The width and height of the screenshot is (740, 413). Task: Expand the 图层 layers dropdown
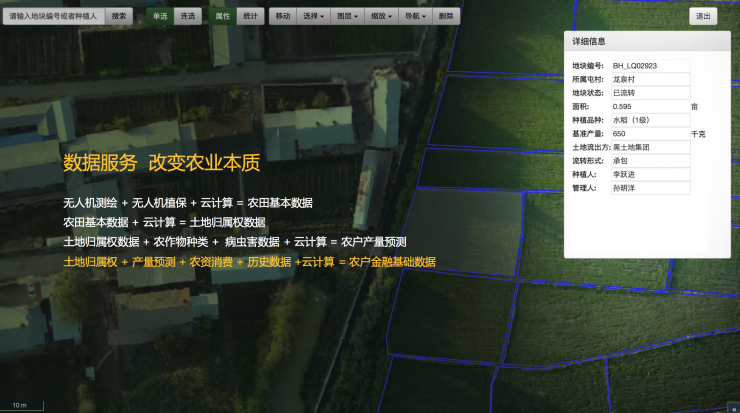coord(349,16)
